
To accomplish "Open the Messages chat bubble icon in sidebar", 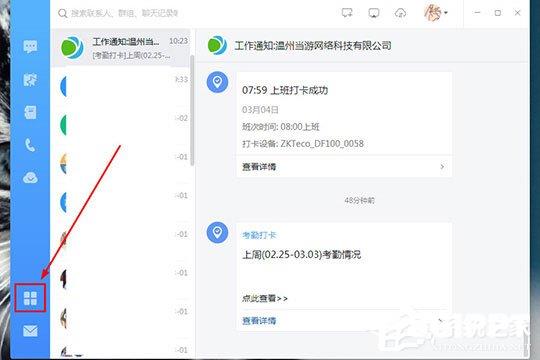I will (x=30, y=47).
